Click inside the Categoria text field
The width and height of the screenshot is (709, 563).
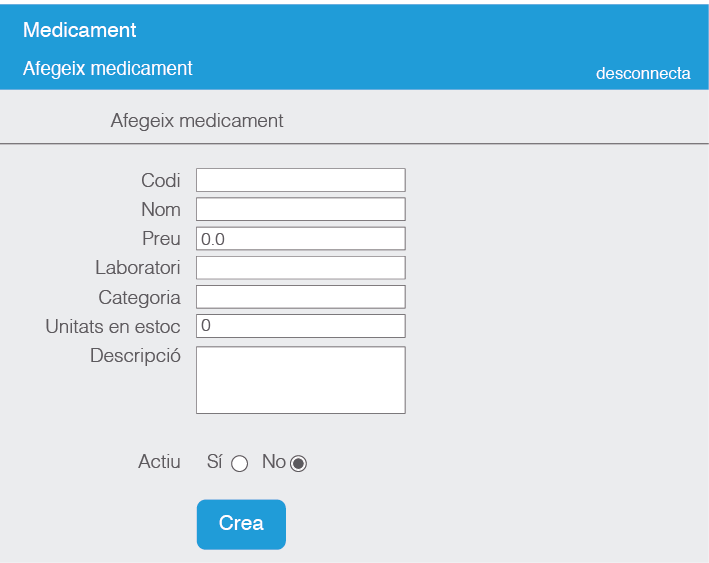tap(301, 297)
